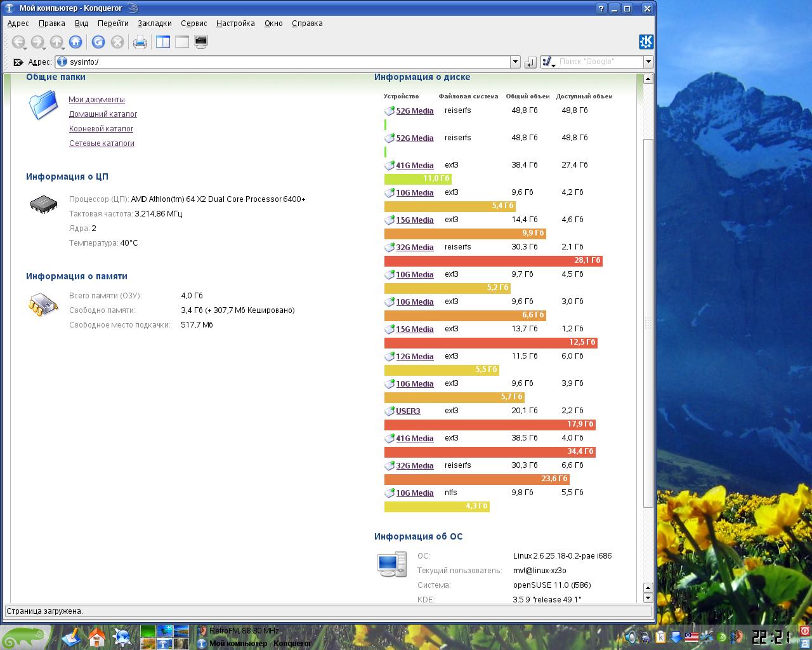Click the volume speaker tray icon
812x650 pixels.
point(630,637)
